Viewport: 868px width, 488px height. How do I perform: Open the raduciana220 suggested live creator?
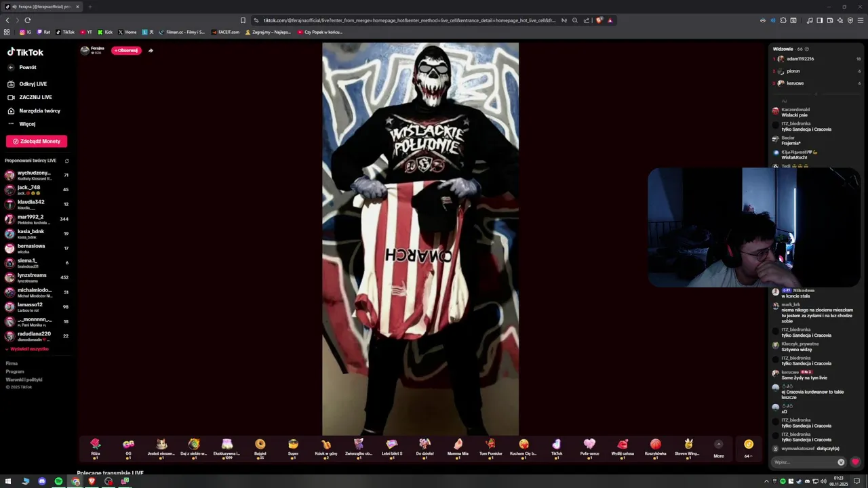pos(37,335)
